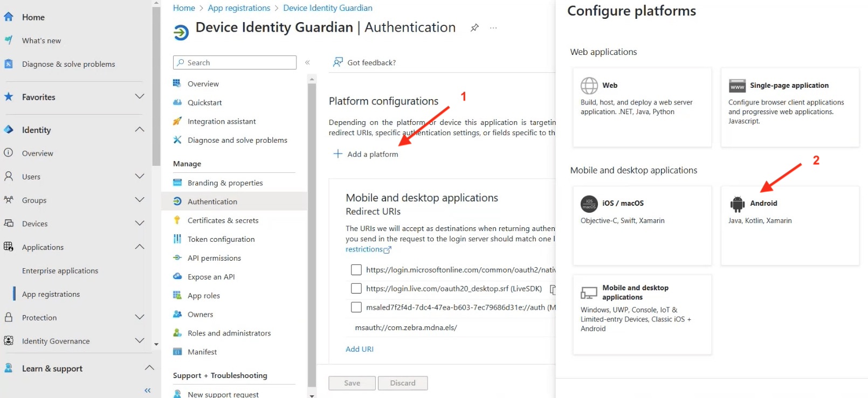Click the pin icon beside the Authentication title
Viewport: 868px width, 398px height.
click(474, 27)
